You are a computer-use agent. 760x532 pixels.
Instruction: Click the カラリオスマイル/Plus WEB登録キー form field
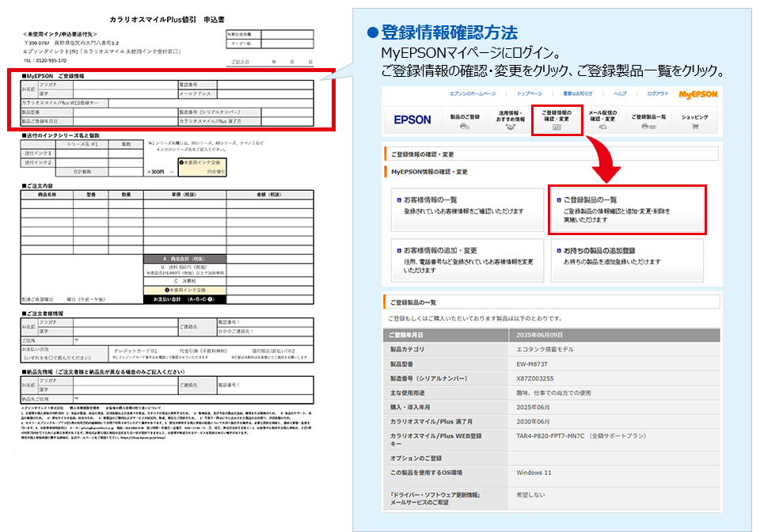click(210, 103)
